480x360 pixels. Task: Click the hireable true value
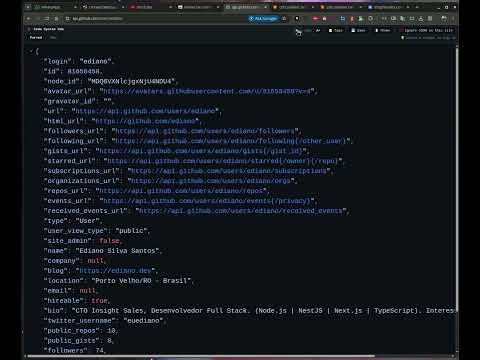(99, 301)
